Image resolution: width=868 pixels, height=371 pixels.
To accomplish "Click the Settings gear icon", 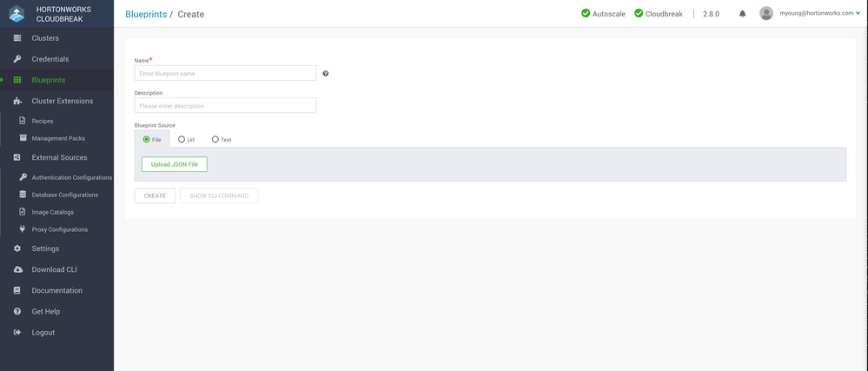I will pos(17,248).
